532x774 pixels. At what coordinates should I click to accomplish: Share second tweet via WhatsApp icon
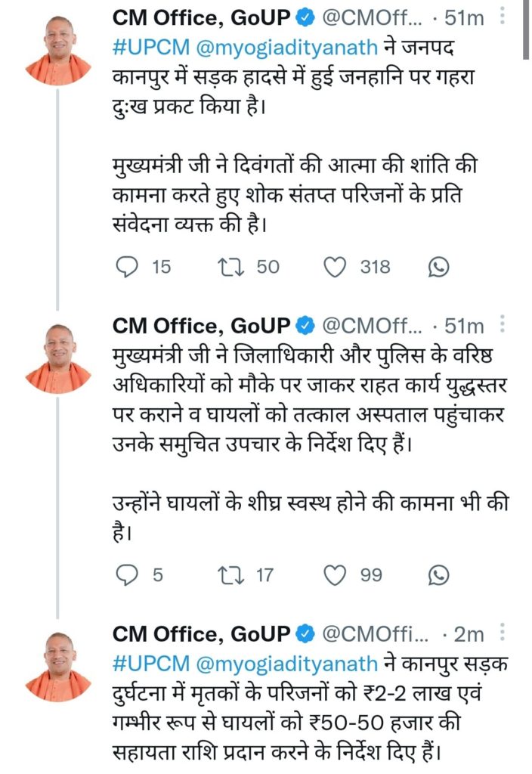click(438, 575)
